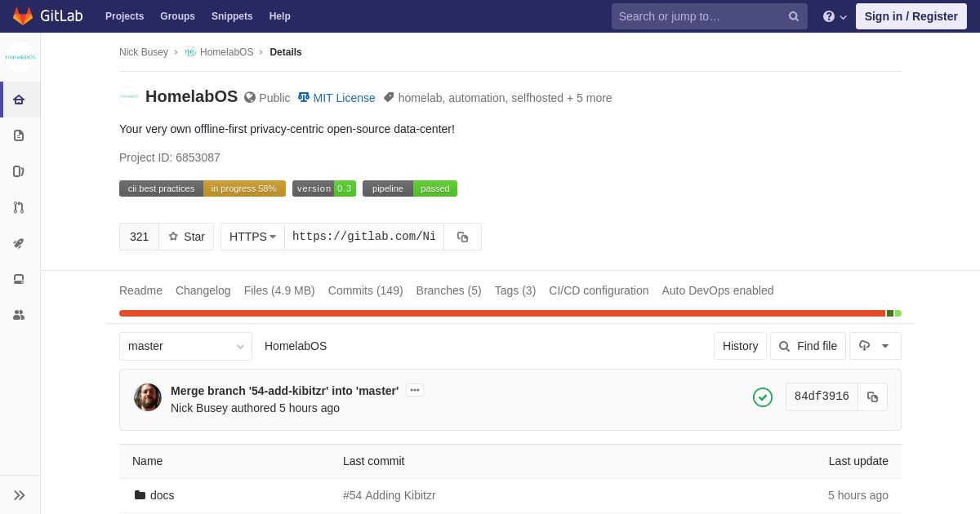The height and width of the screenshot is (514, 980).
Task: View the passed pipeline status icon
Action: [x=763, y=397]
